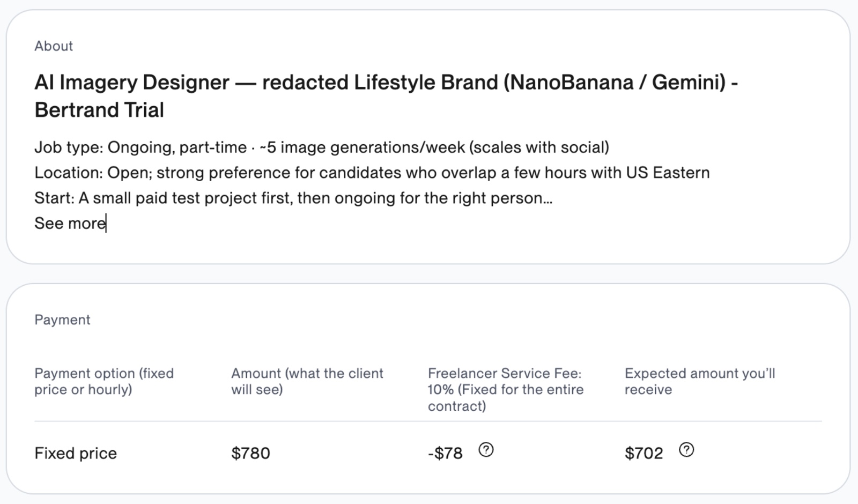Click the NanoBanana / Gemini title text
858x504 pixels.
pyautogui.click(x=615, y=83)
